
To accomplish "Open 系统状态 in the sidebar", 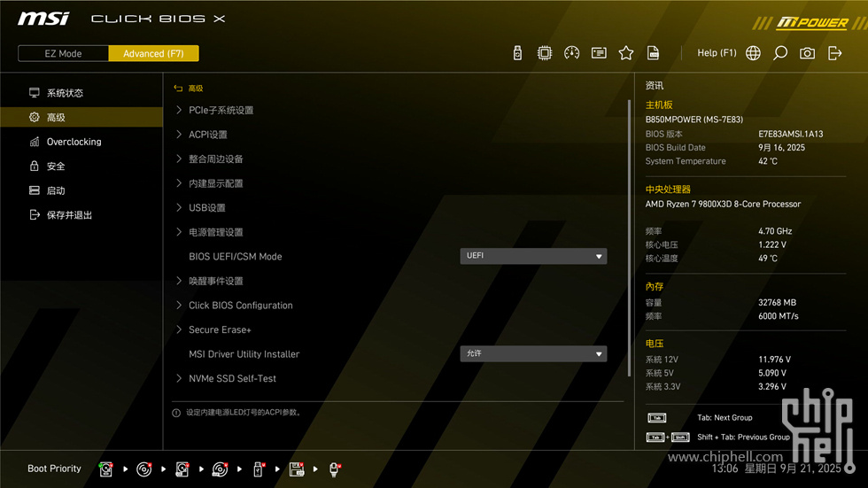I will coord(81,93).
